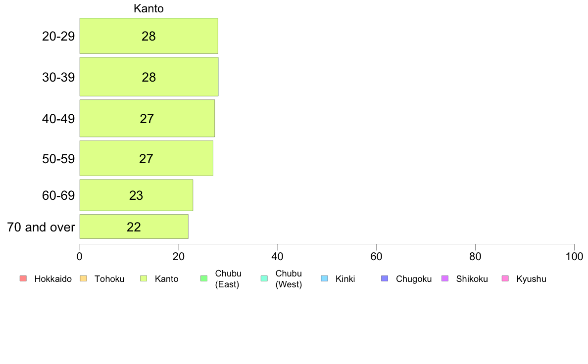This screenshot has height=364, width=588.
Task: Click the Chubu (East) green legend swatch
Action: 203,278
